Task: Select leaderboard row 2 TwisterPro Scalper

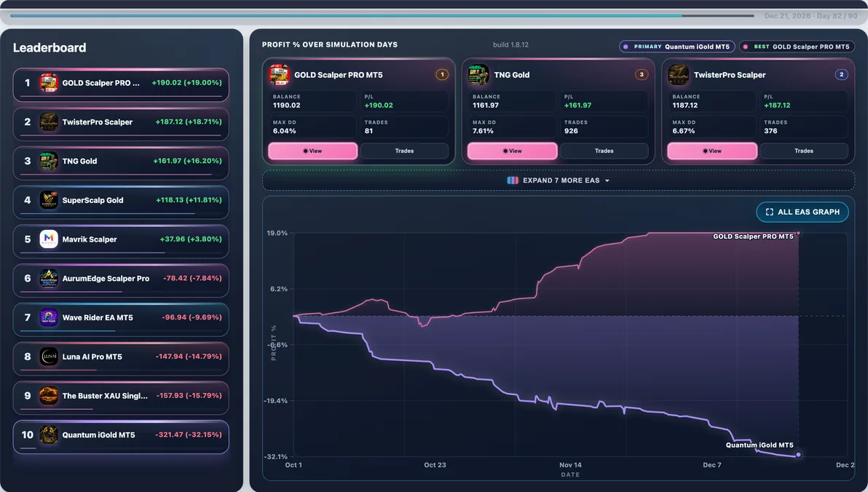Action: click(121, 124)
